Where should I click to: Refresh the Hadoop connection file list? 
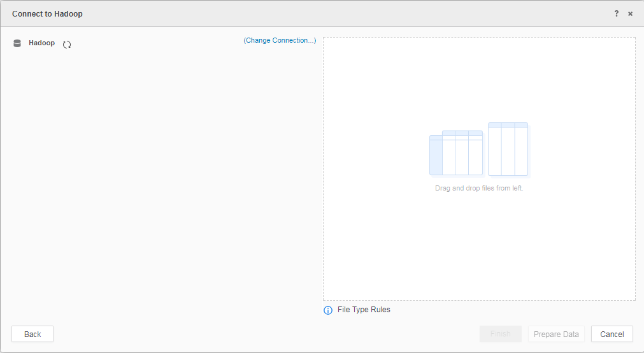pos(67,44)
